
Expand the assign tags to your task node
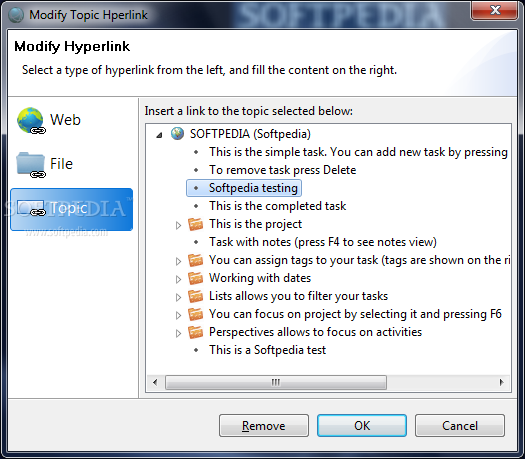coord(178,261)
